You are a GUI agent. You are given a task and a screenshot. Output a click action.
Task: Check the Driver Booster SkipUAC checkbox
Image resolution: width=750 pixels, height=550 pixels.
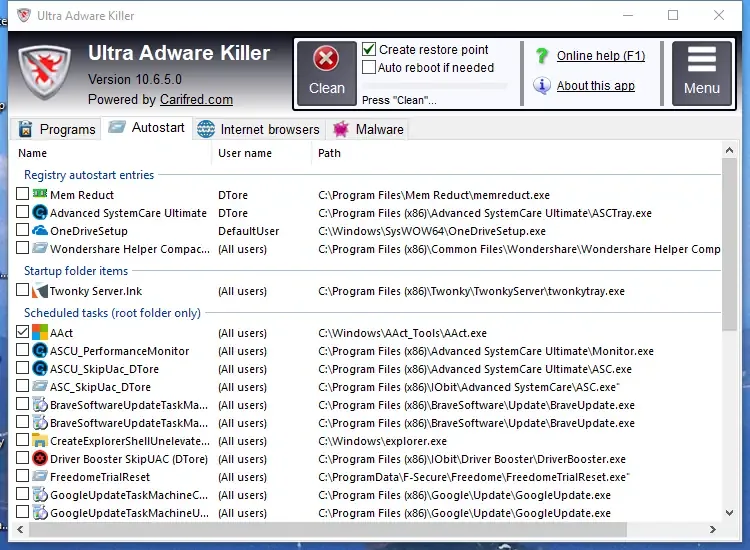pos(22,458)
